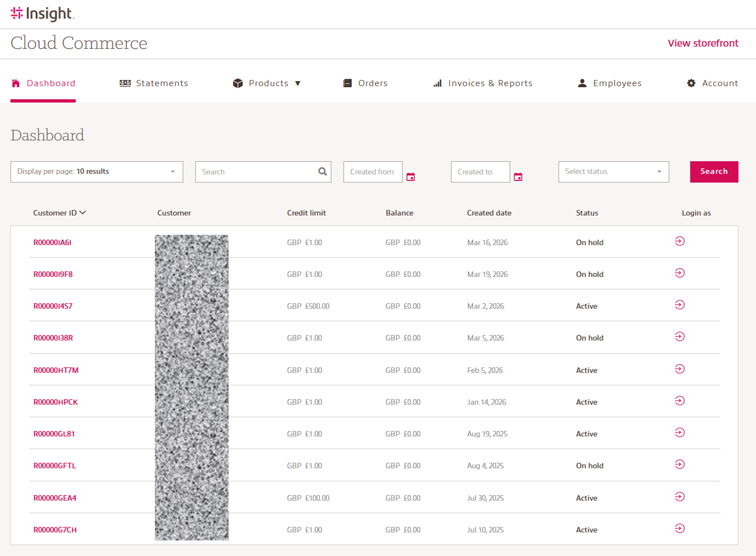This screenshot has height=556, width=756.
Task: Sort by Customer ID column header
Action: coord(59,213)
